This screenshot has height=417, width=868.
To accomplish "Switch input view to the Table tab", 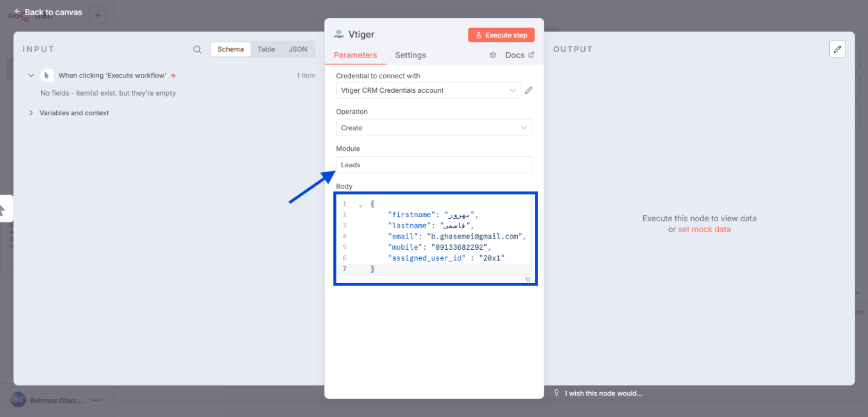I will 266,50.
